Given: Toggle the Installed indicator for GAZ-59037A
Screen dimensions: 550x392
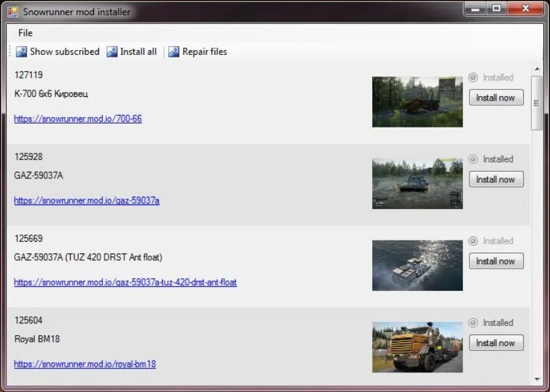Looking at the screenshot, I should pos(473,159).
